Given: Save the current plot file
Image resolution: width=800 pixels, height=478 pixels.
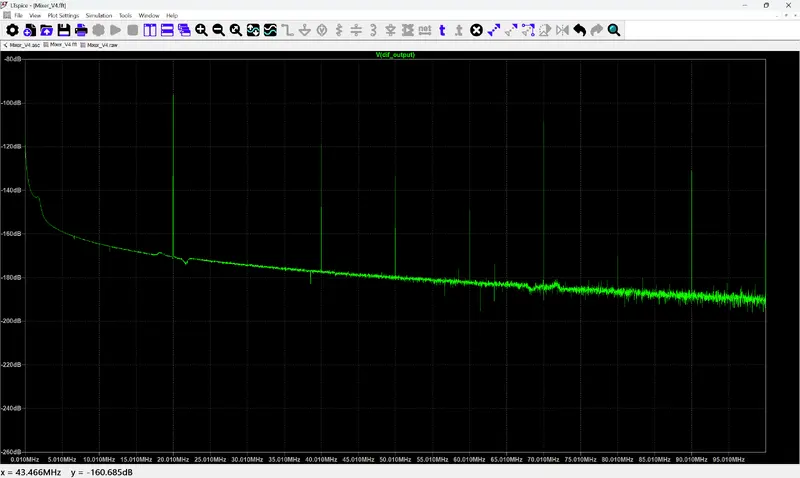Looking at the screenshot, I should point(64,30).
